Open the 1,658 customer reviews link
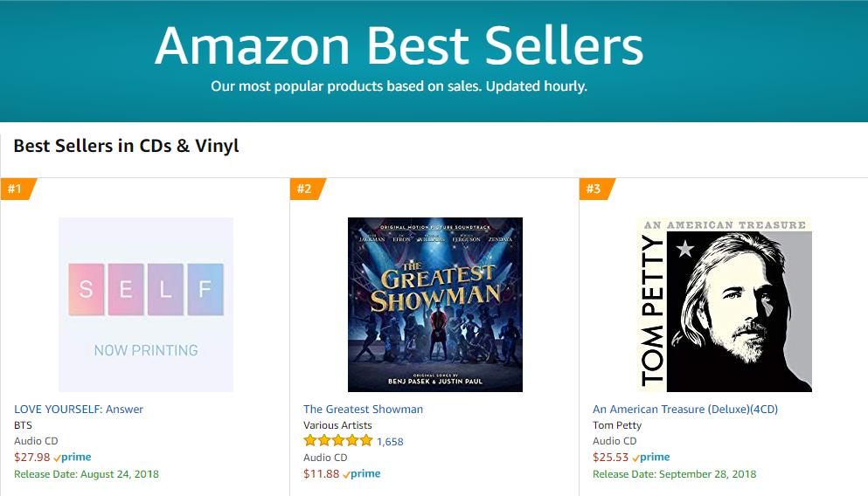Viewport: 868px width, 496px height. click(390, 441)
